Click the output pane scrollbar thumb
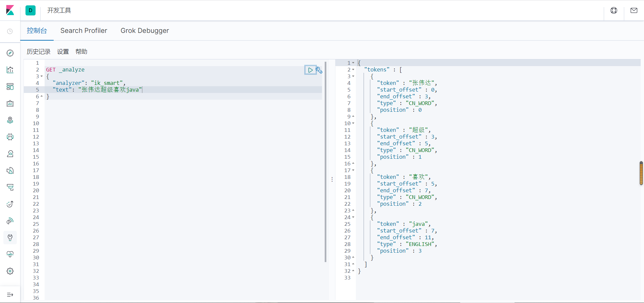The image size is (644, 303). click(x=641, y=173)
